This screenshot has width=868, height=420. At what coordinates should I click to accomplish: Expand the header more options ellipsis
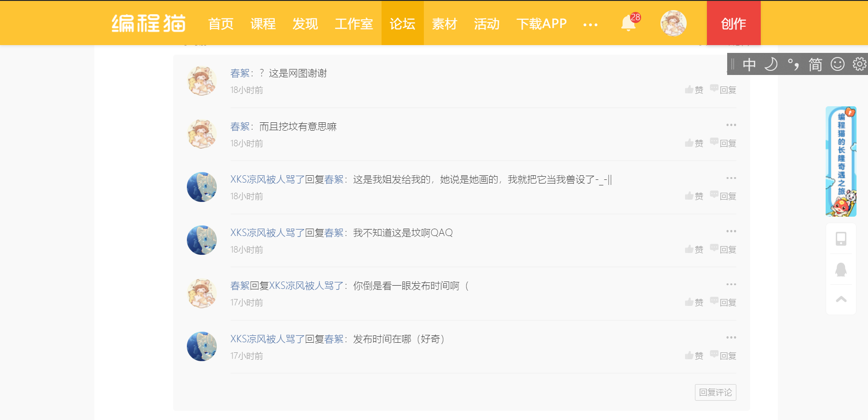pyautogui.click(x=590, y=24)
